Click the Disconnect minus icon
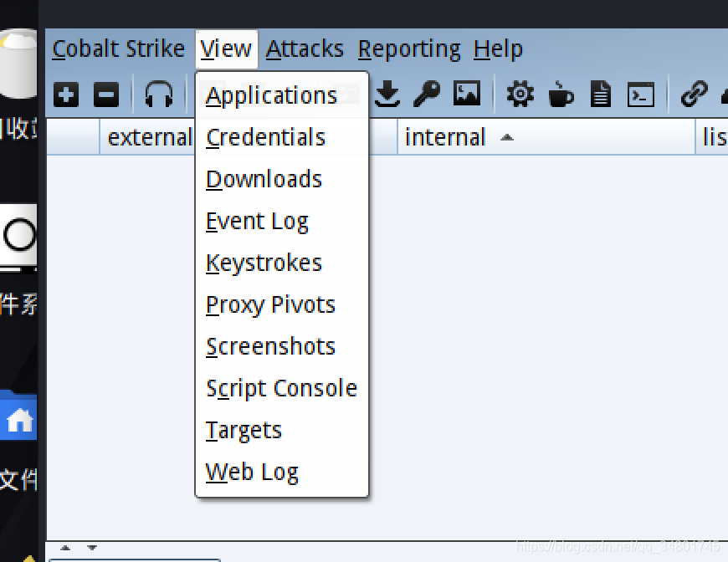Screen dimensions: 728x562 coord(106,95)
